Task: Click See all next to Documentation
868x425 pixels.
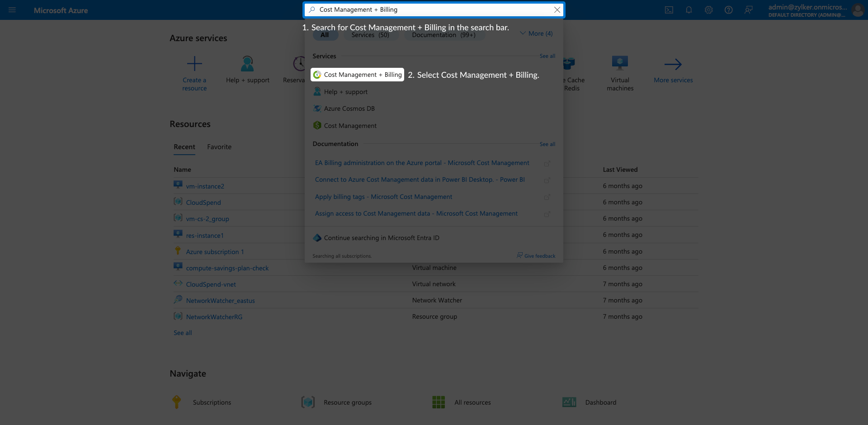Action: 547,144
